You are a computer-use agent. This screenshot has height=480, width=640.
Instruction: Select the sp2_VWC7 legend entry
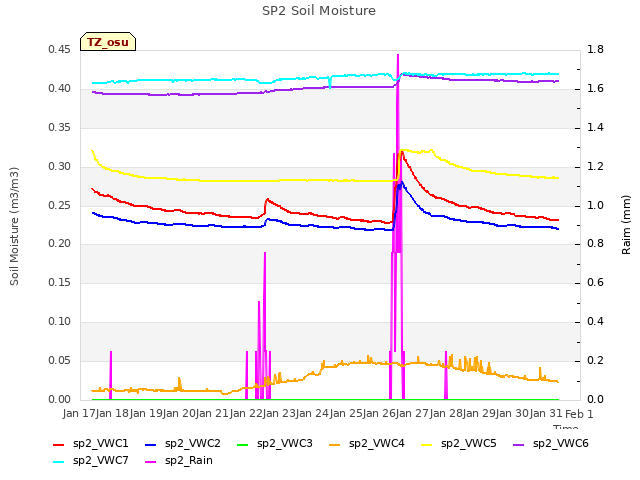[91, 461]
